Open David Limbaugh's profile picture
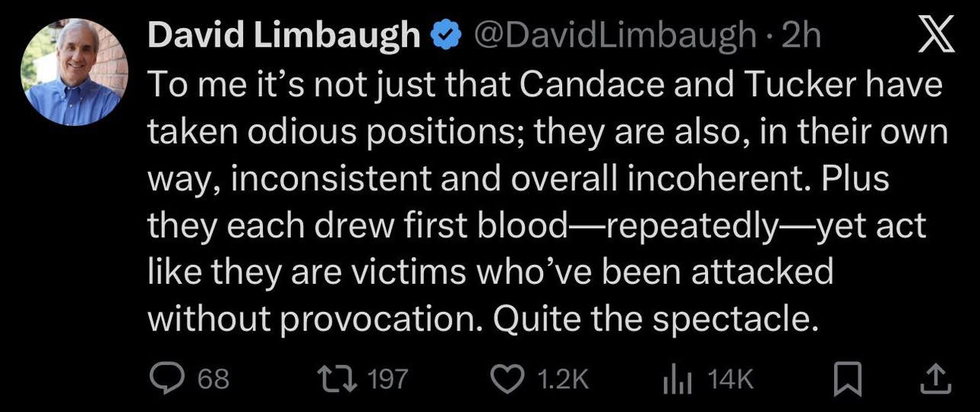This screenshot has height=412, width=980. tap(74, 72)
